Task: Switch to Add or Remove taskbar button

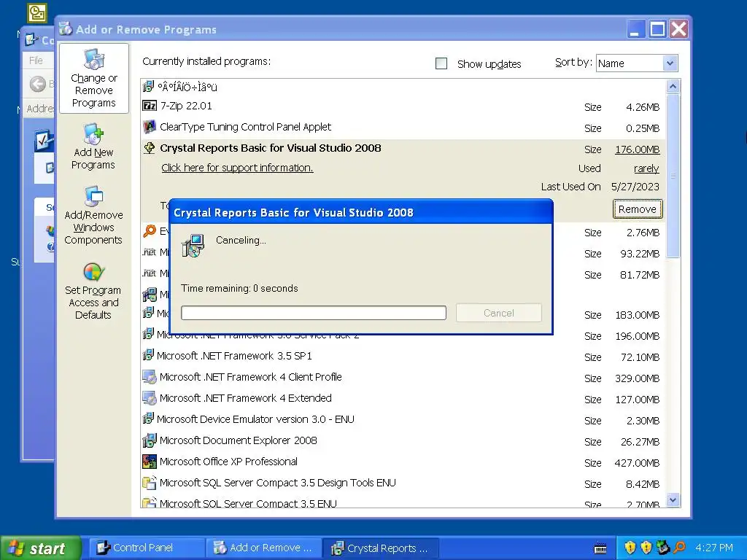Action: (263, 548)
